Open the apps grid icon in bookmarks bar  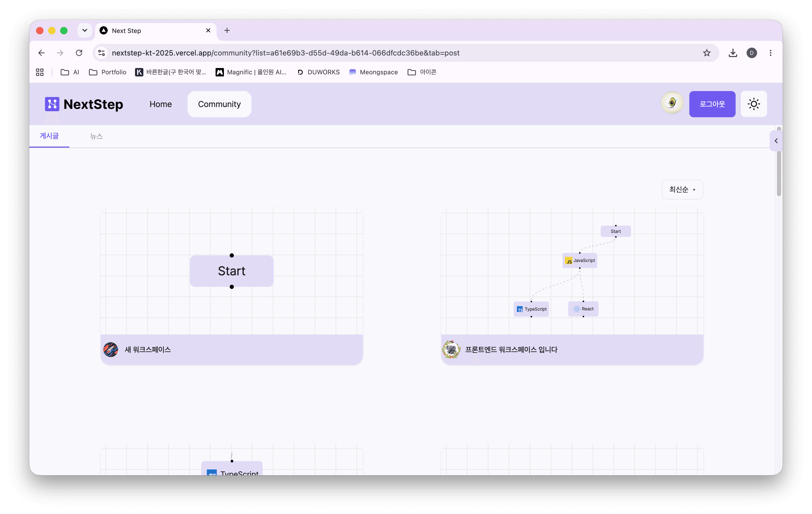click(40, 72)
